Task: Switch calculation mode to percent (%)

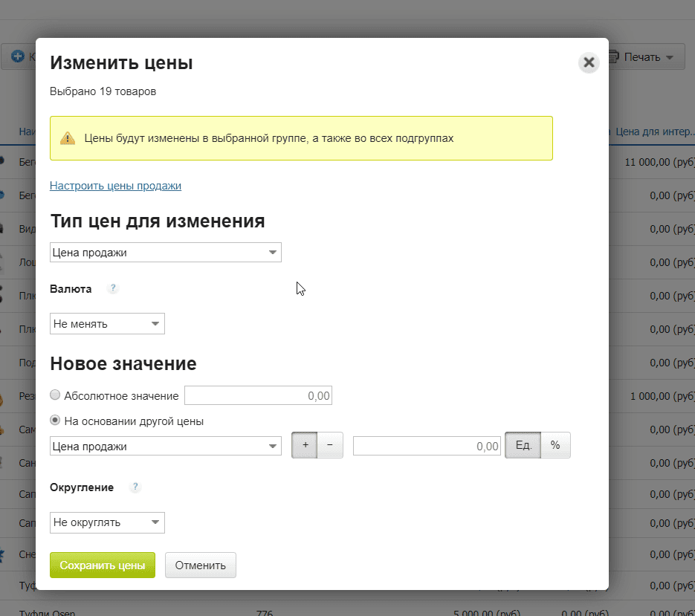Action: click(x=555, y=445)
